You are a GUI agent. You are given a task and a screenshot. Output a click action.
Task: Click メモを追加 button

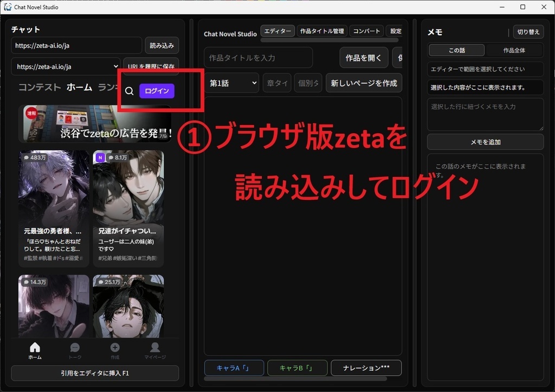point(485,142)
